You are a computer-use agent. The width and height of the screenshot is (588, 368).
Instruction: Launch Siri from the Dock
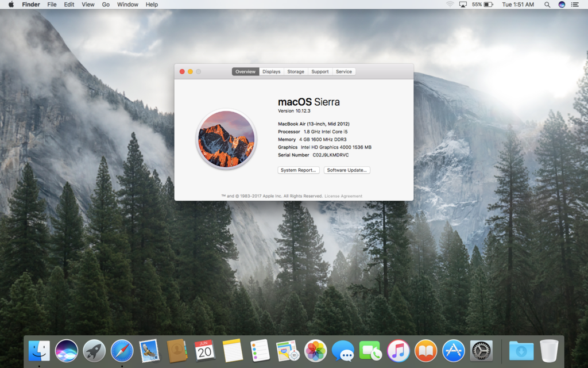coord(67,351)
